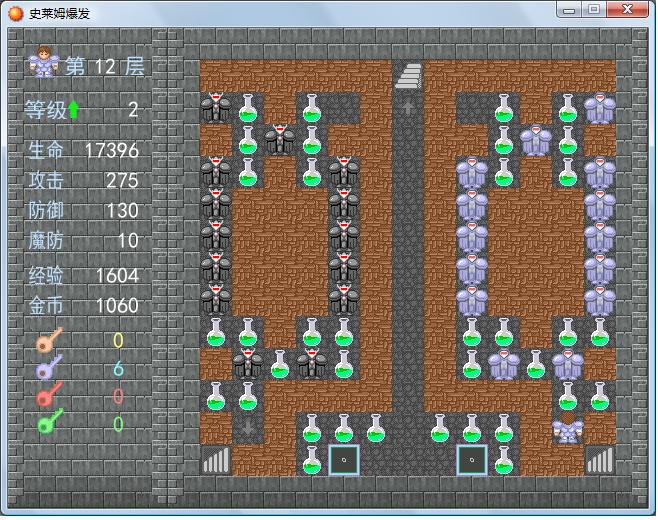Image resolution: width=658 pixels, height=520 pixels.
Task: Click the green level-up arrow icon
Action: point(74,110)
